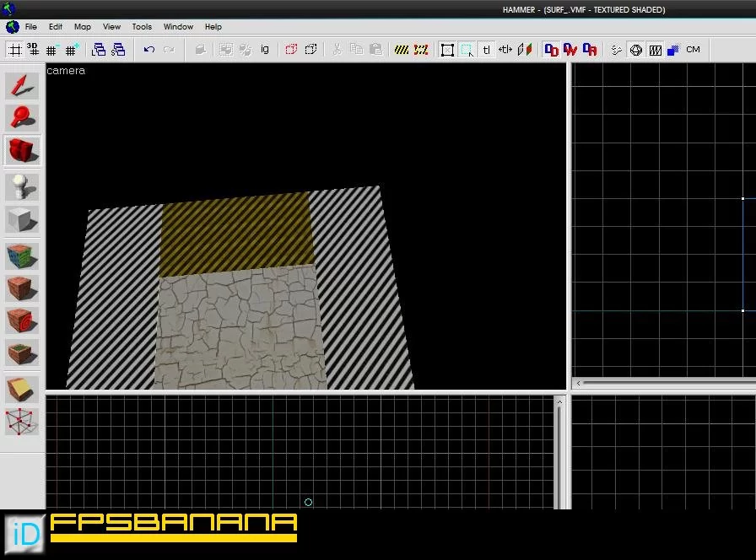Screen dimensions: 756x560
Task: Select the Clipping tool icon
Action: [x=22, y=390]
